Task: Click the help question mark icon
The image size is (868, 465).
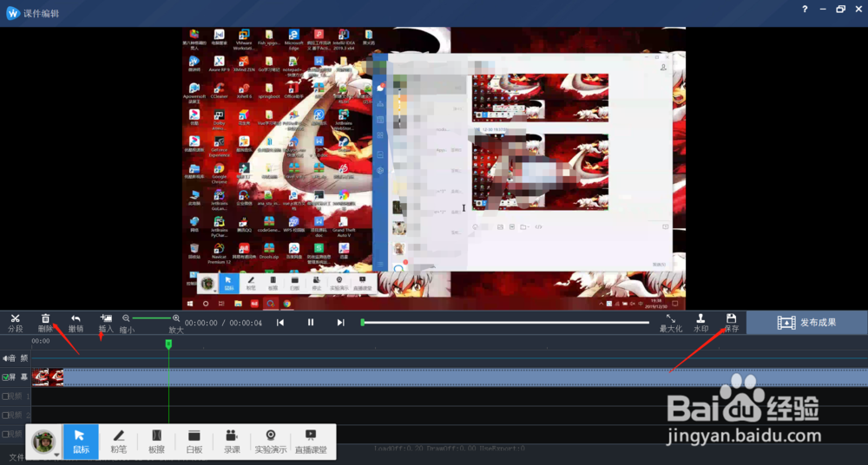Action: point(805,9)
